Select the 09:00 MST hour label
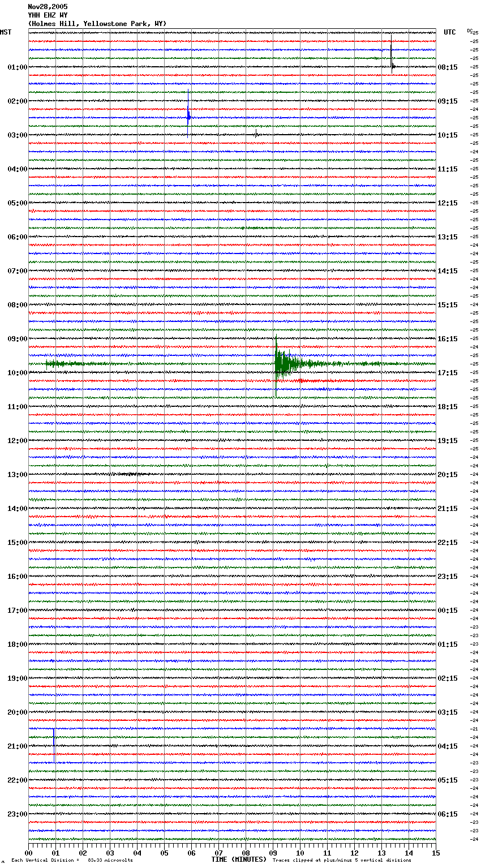 tap(17, 339)
